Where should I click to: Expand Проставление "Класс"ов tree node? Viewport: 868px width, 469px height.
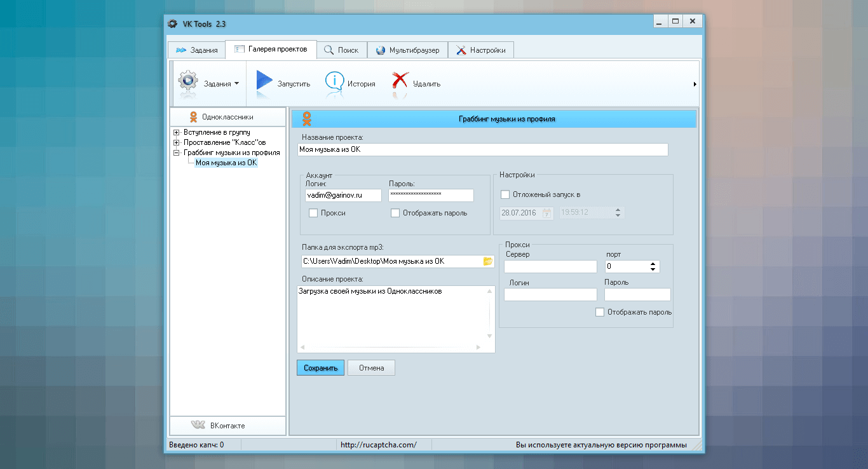(x=177, y=142)
